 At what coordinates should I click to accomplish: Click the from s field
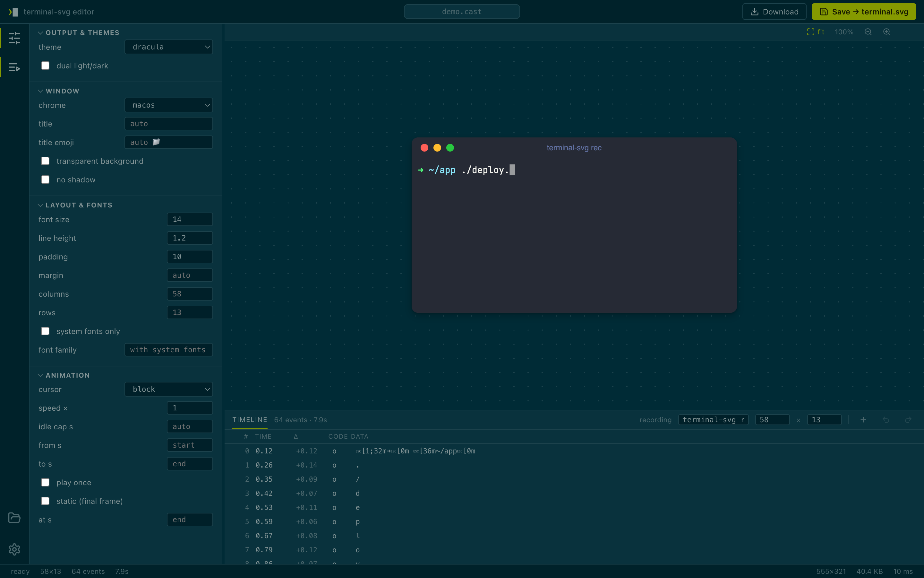click(190, 445)
